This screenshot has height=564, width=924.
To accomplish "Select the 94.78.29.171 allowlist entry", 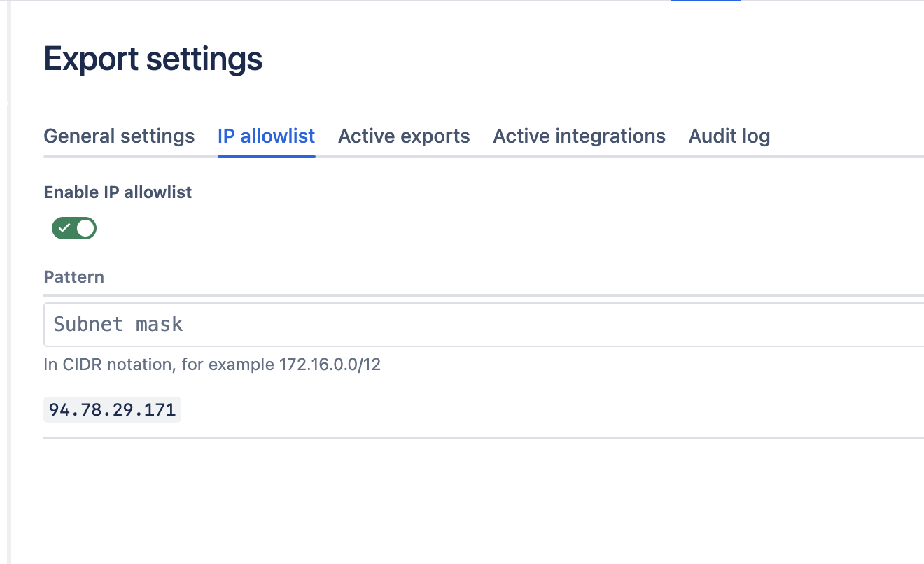I will [x=112, y=410].
